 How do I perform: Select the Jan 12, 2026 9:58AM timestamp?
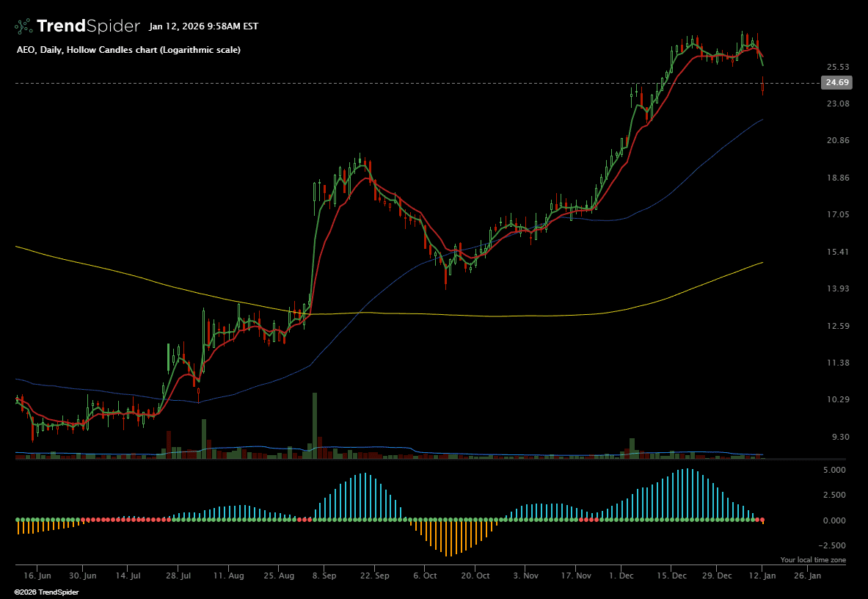tap(203, 26)
